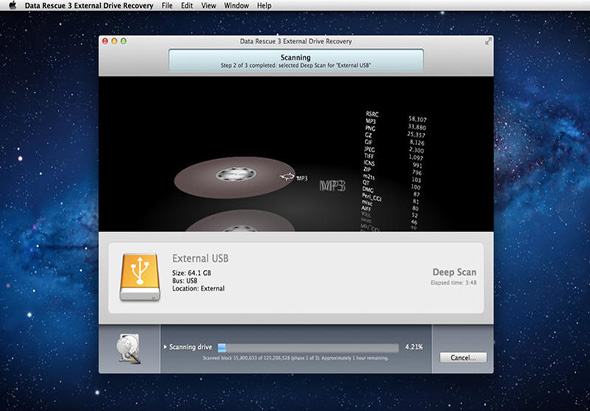Minimize the window with the yellow button
The height and width of the screenshot is (411, 590).
[114, 41]
